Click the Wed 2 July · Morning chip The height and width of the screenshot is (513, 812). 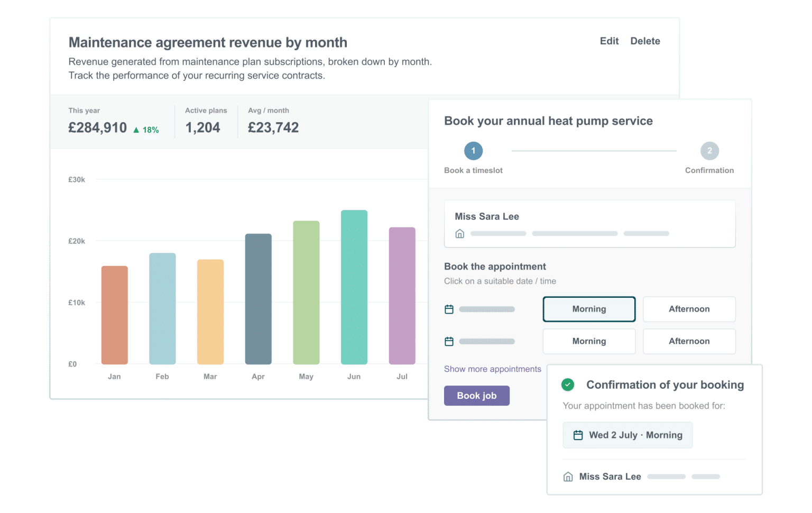tap(628, 435)
